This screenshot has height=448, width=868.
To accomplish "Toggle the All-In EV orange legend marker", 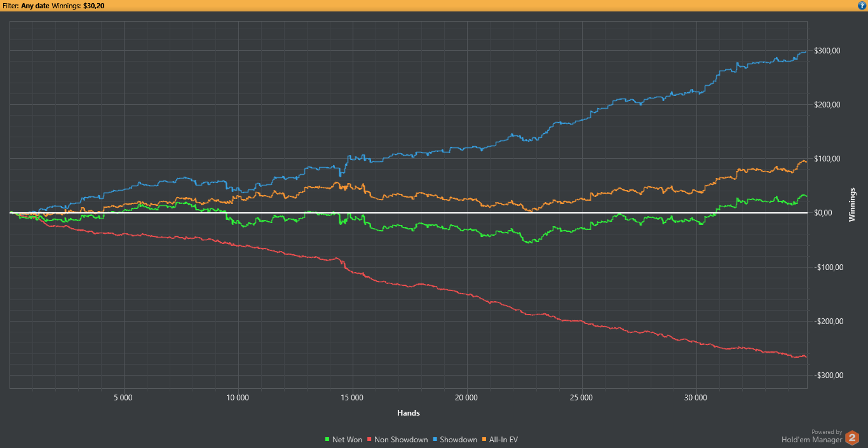I will pyautogui.click(x=485, y=440).
